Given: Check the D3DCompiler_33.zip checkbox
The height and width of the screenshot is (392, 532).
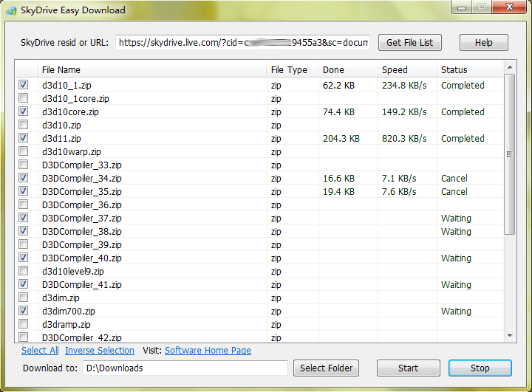Looking at the screenshot, I should (24, 165).
